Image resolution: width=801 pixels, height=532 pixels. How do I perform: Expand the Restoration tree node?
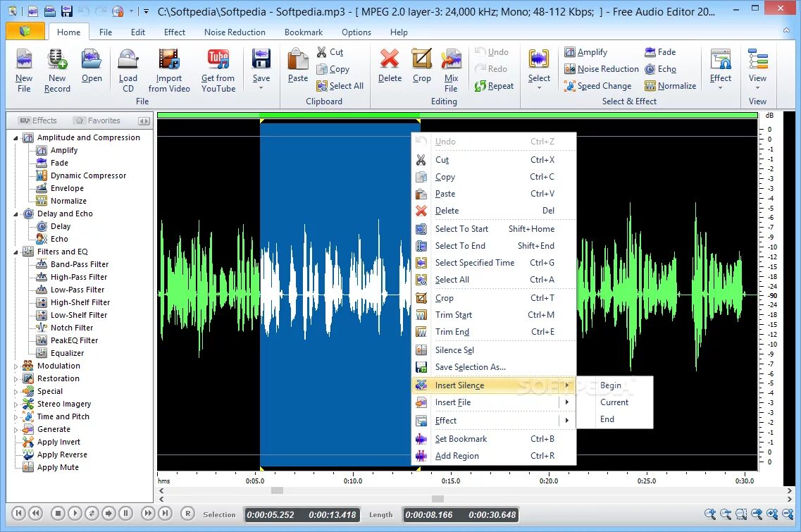click(15, 379)
